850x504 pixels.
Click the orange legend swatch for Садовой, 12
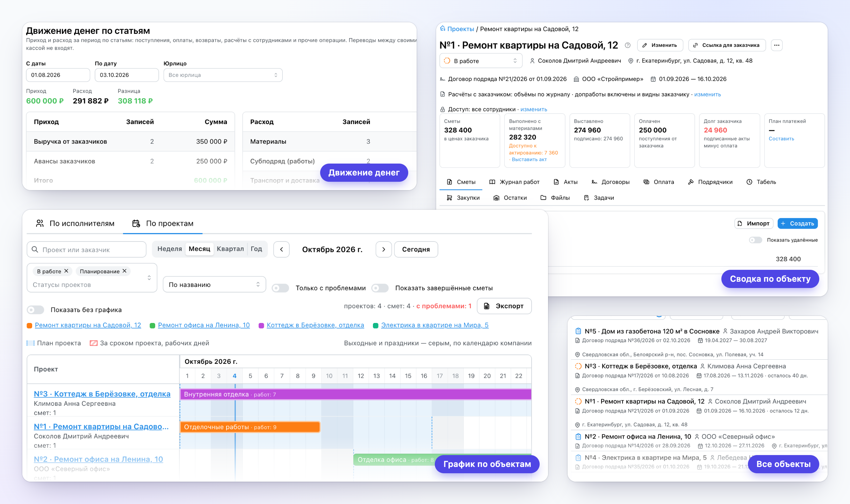[30, 325]
